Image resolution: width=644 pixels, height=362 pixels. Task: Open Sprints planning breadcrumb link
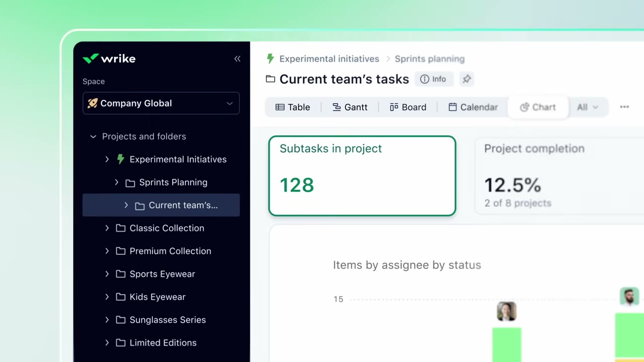pos(430,59)
